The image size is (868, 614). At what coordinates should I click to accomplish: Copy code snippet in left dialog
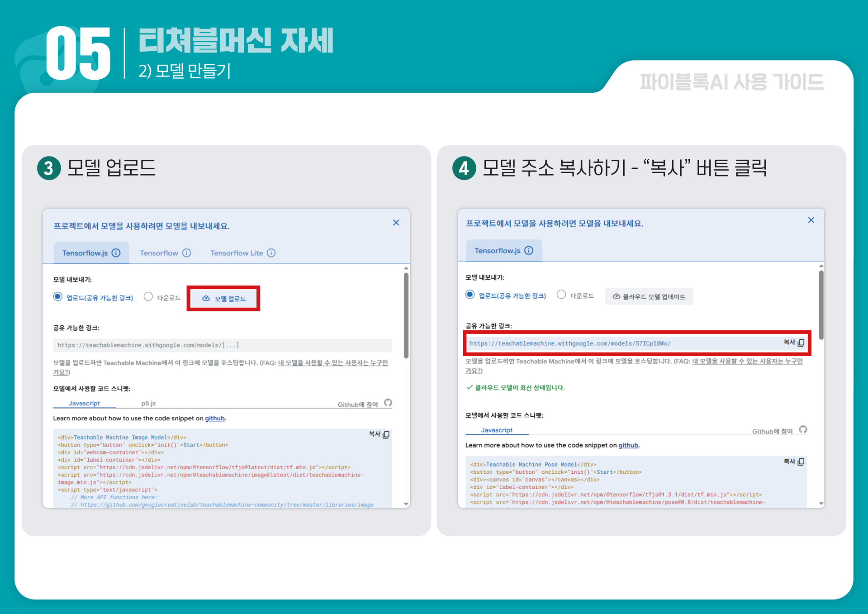[379, 434]
